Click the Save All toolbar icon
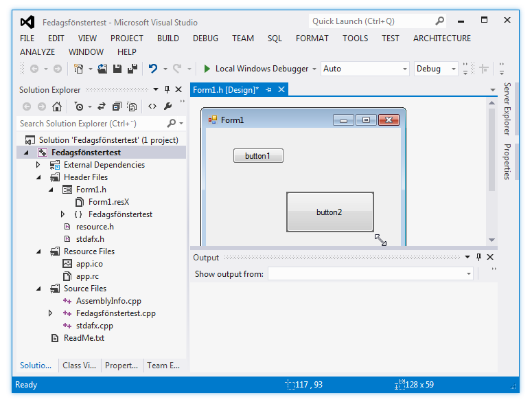The image size is (532, 404). 132,69
